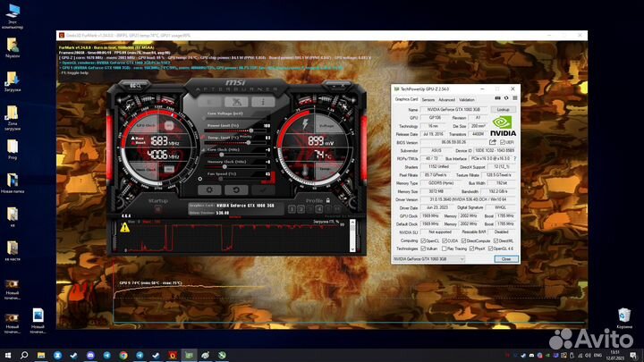Open the GPU selection dropdown in GPU-Z

pyautogui.click(x=428, y=259)
